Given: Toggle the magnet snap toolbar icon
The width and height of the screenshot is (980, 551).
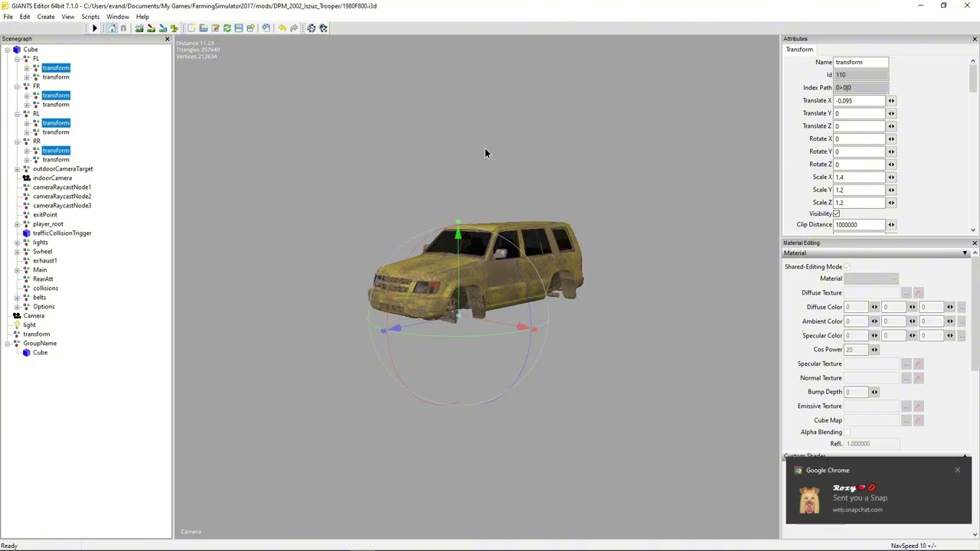Looking at the screenshot, I should click(123, 28).
